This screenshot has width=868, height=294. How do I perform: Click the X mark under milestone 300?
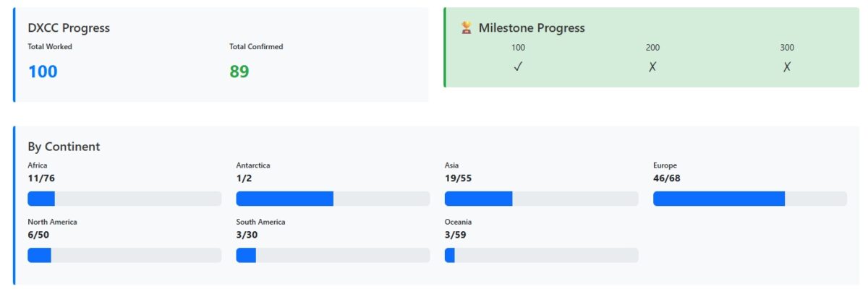pyautogui.click(x=787, y=66)
